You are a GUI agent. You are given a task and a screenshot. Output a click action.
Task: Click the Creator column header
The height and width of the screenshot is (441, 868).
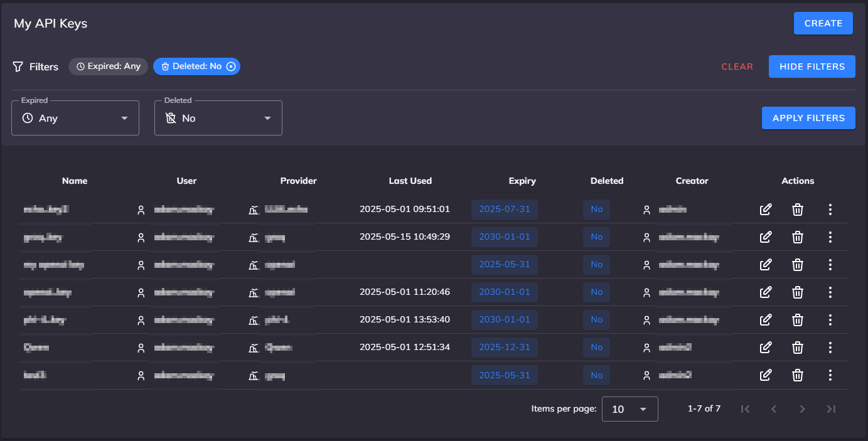coord(692,181)
